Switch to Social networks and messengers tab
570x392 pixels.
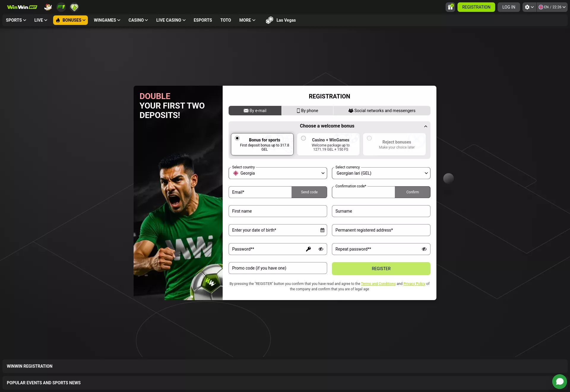(382, 111)
